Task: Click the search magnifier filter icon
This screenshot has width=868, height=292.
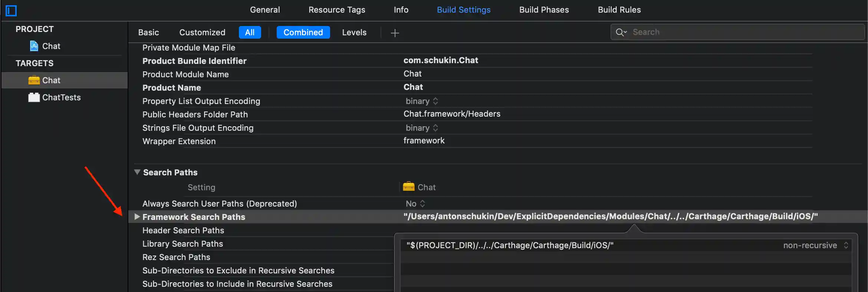Action: 621,32
